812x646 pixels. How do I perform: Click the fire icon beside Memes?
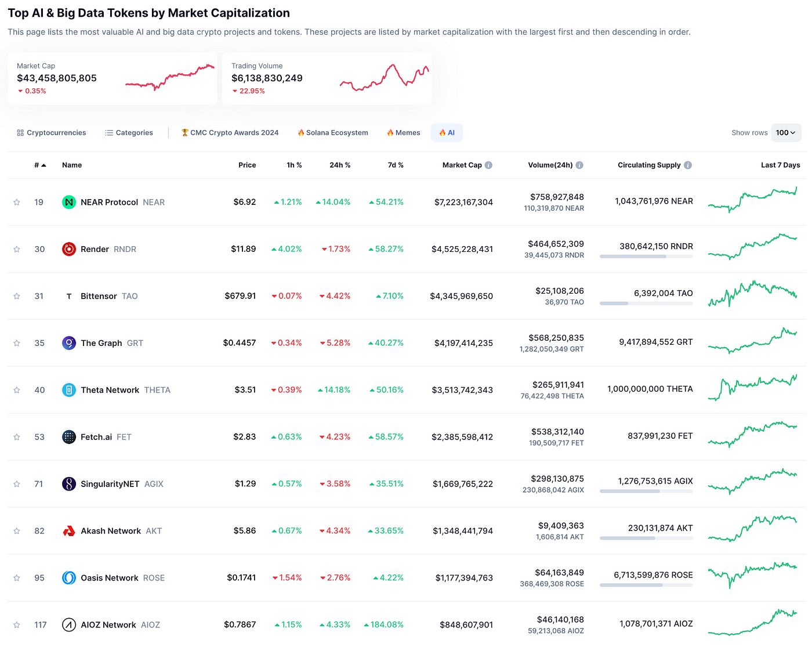pyautogui.click(x=390, y=133)
